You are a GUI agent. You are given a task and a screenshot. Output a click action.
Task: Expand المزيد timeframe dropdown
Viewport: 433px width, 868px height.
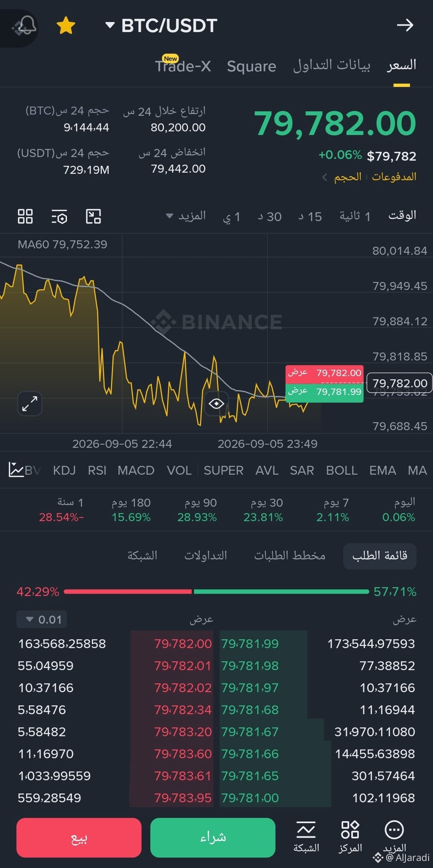[x=186, y=216]
